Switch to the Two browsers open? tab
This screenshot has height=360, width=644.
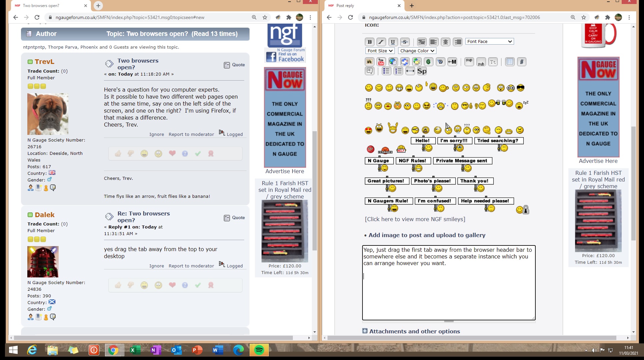[50, 6]
